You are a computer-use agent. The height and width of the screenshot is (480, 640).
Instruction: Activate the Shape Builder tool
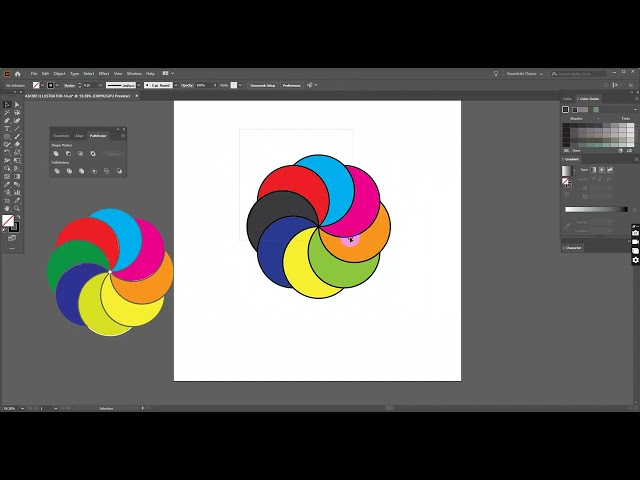point(7,169)
